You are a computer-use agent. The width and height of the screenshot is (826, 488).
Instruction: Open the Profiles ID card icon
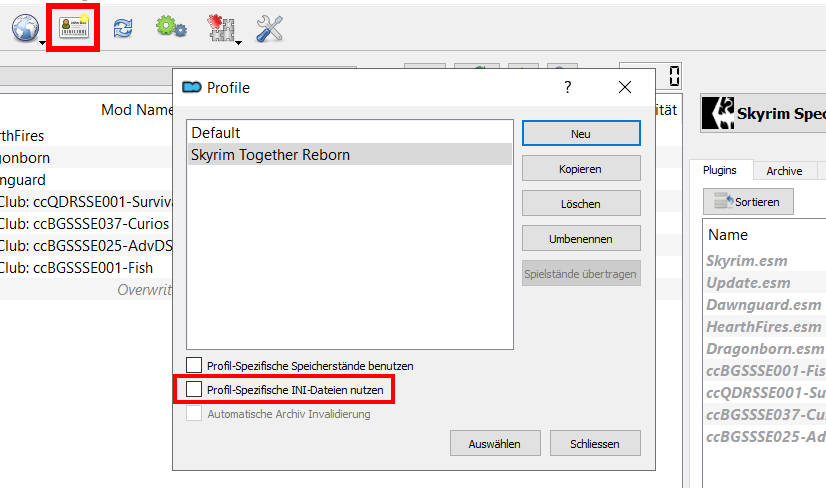coord(74,27)
